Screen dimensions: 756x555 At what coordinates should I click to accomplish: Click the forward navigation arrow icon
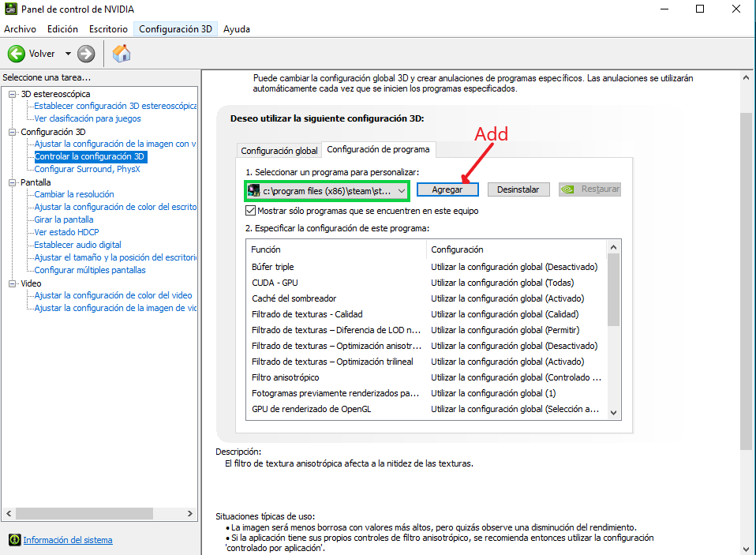click(86, 54)
